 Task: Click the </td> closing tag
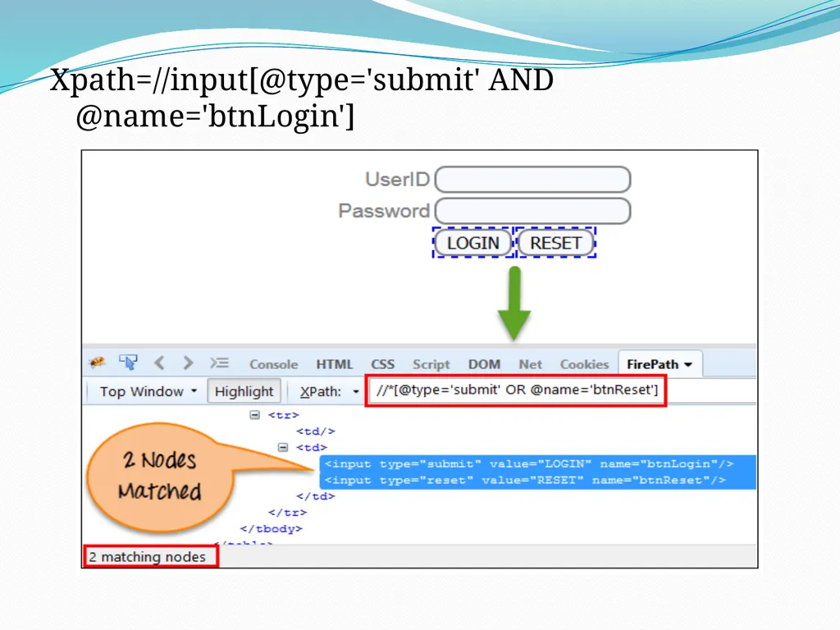[x=316, y=496]
